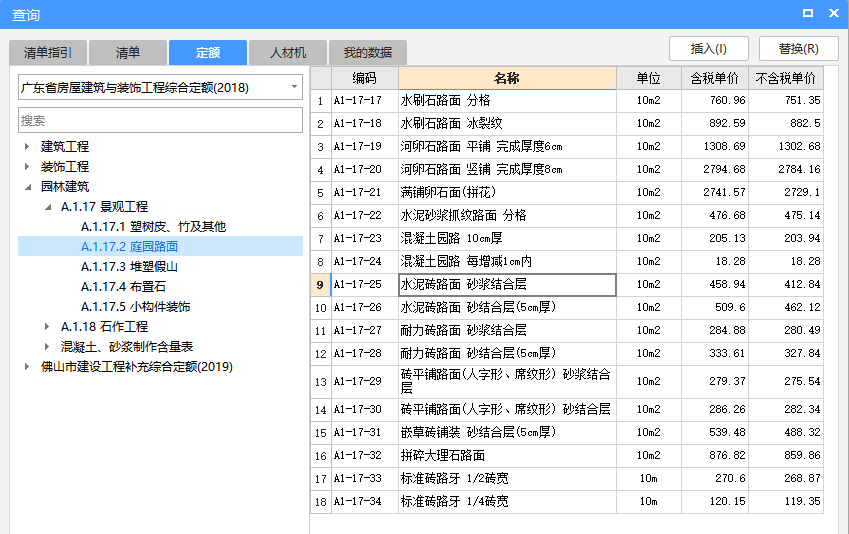Viewport: 849px width, 534px height.
Task: Collapse the 园林建筑 tree node
Action: 27,187
